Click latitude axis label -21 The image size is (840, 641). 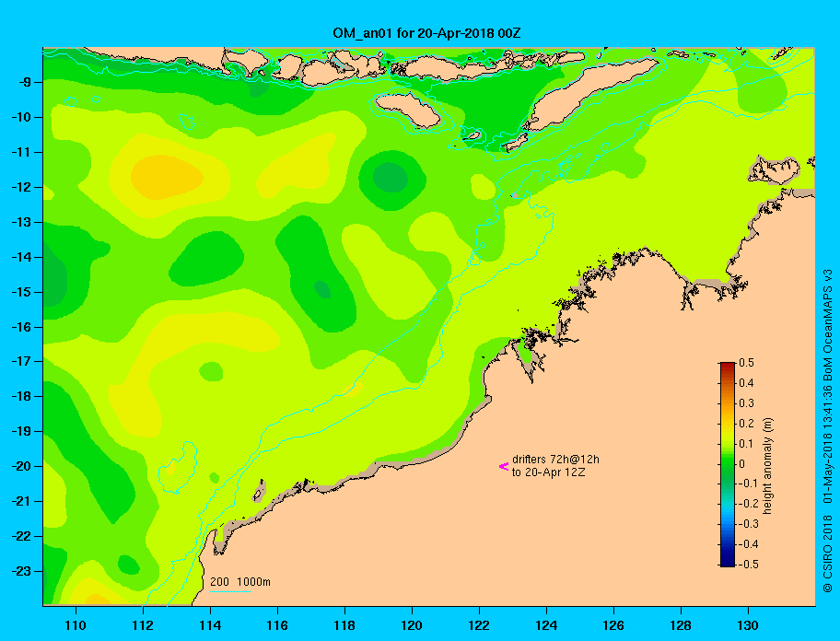20,502
